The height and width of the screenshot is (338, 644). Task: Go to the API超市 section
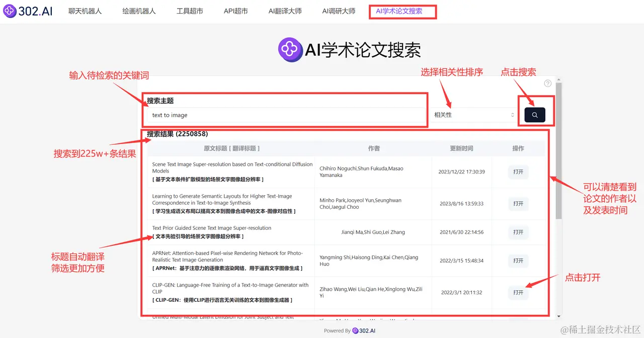click(x=235, y=11)
